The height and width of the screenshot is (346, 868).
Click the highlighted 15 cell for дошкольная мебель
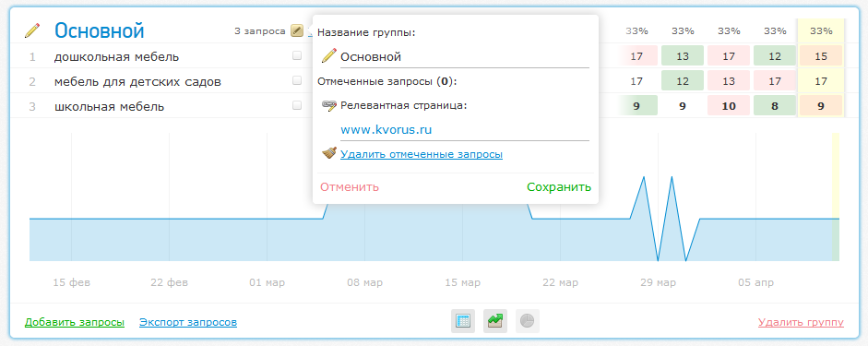(821, 56)
